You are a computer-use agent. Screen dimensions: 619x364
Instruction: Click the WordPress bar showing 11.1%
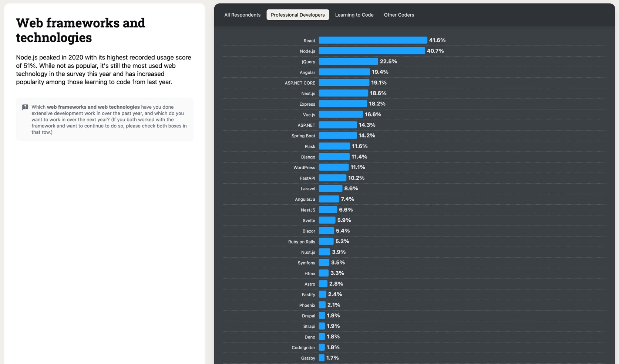pos(333,167)
